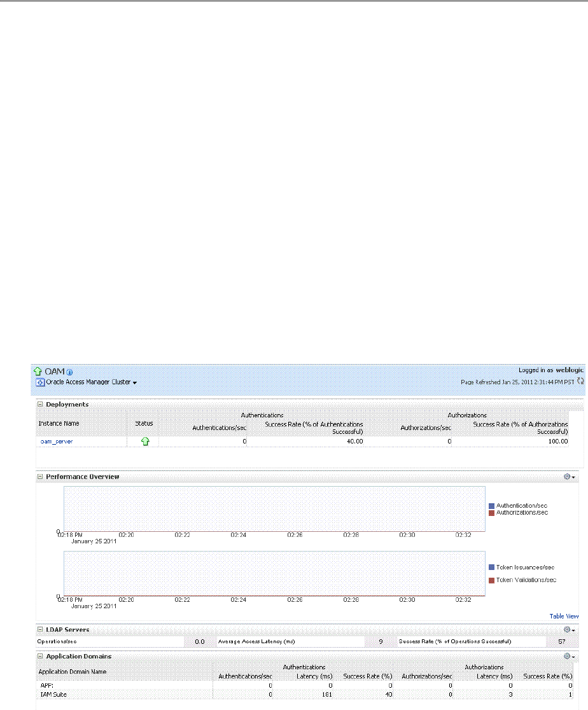The width and height of the screenshot is (588, 710).
Task: Open Application Domains gear options
Action: click(x=569, y=656)
